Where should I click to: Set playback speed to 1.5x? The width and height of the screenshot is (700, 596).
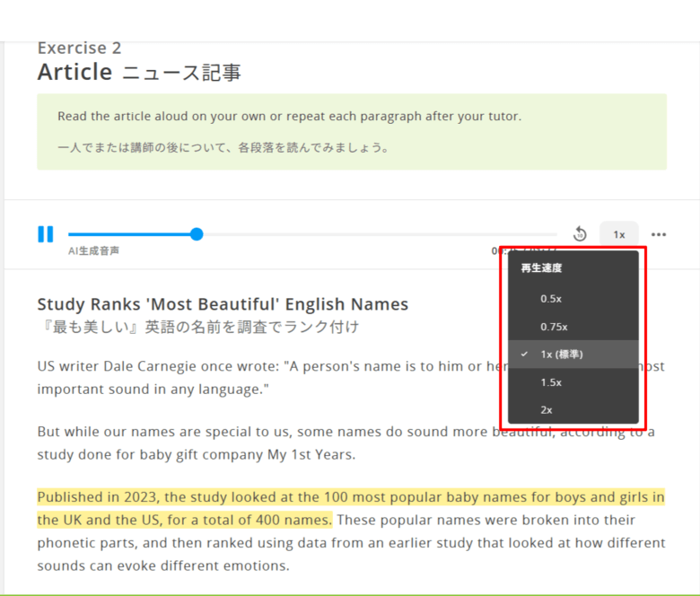551,382
